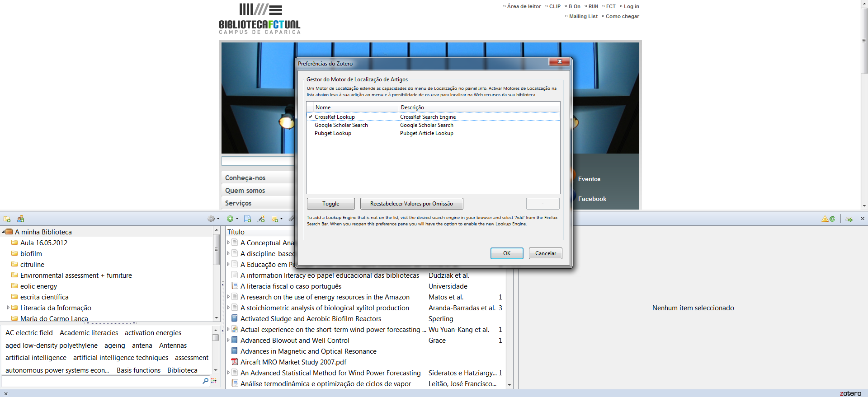Open the Eventos section on the website
The width and height of the screenshot is (868, 397).
pyautogui.click(x=589, y=179)
